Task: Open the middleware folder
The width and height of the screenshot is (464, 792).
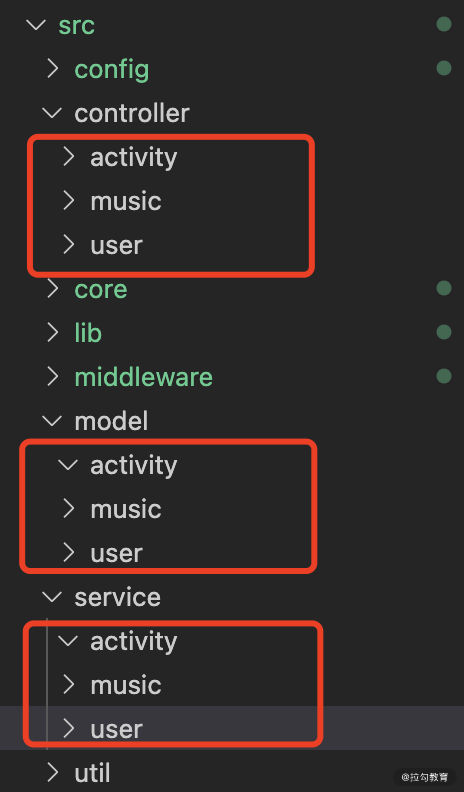Action: pyautogui.click(x=143, y=377)
